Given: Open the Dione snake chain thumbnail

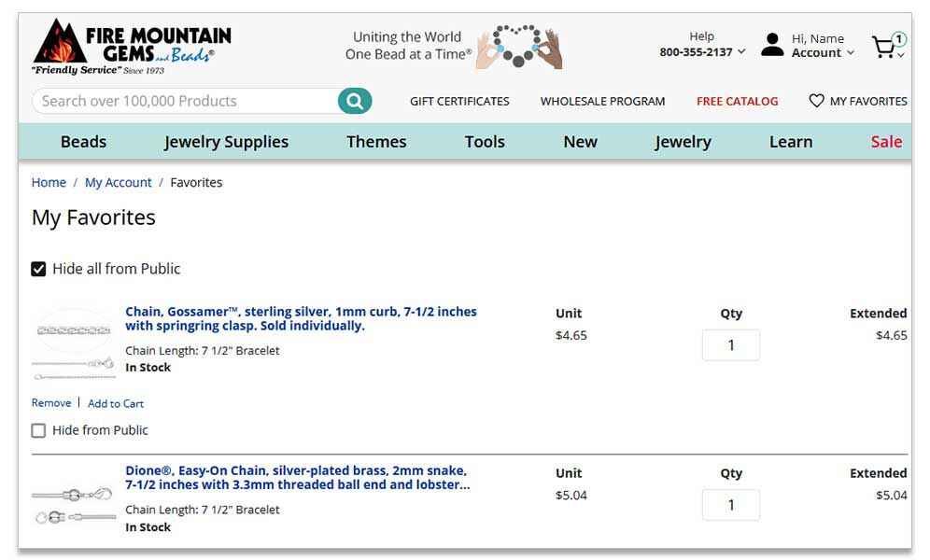Looking at the screenshot, I should 74,504.
